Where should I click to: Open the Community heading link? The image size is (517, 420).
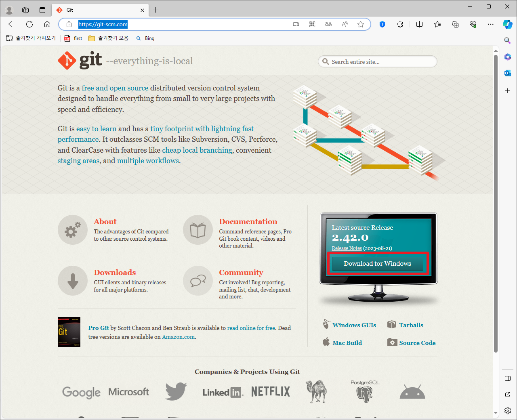241,273
